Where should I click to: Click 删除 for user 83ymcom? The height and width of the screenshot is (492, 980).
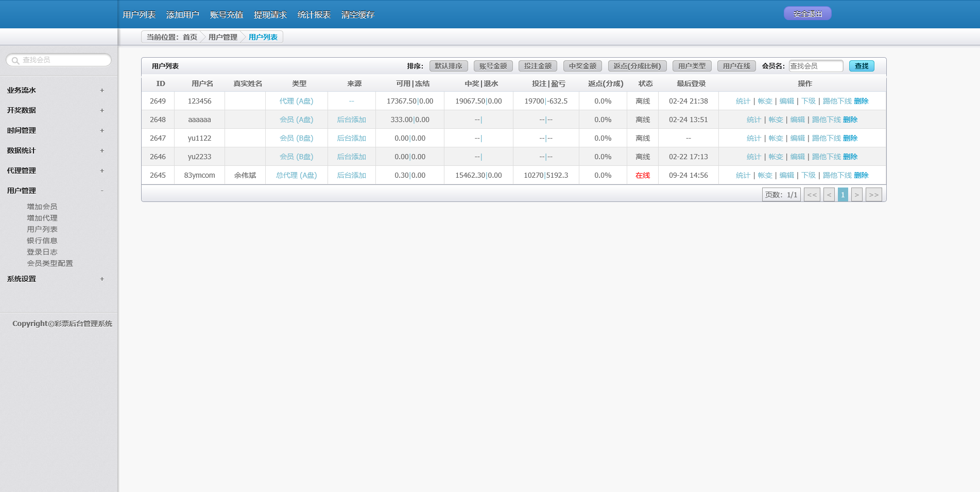[861, 175]
